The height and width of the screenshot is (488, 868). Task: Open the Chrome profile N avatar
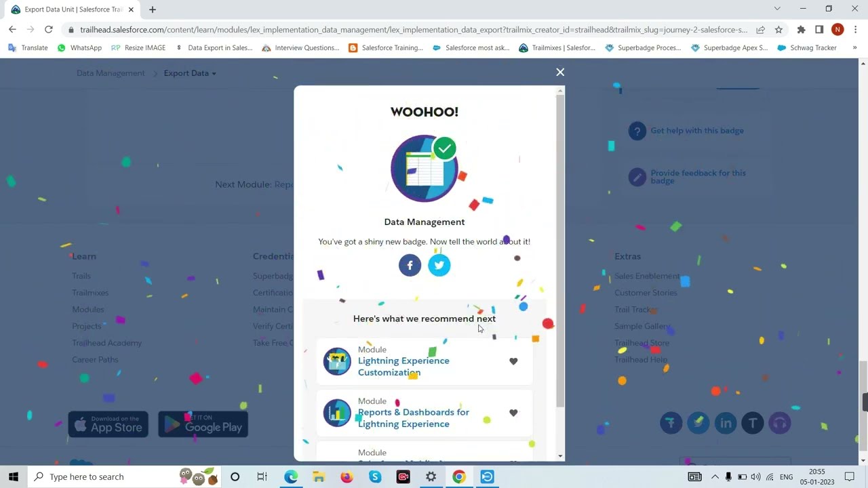point(837,30)
